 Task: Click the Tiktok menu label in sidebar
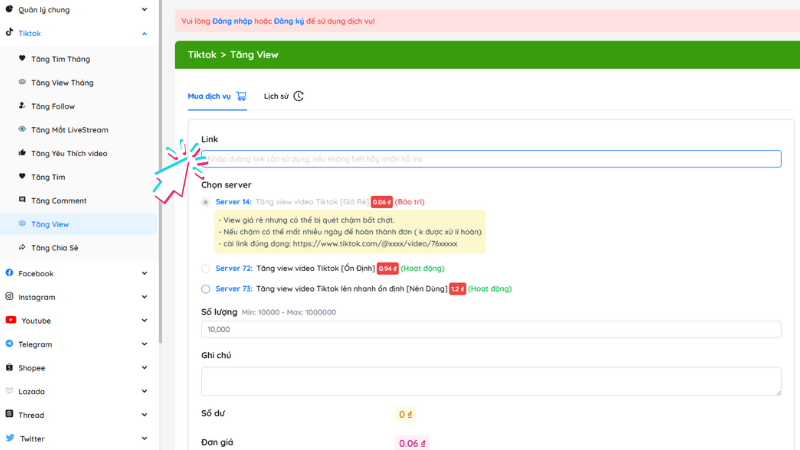[x=30, y=34]
